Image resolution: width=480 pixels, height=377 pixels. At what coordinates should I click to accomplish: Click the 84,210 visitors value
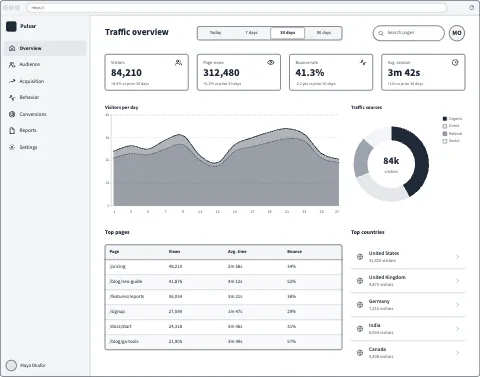point(126,73)
